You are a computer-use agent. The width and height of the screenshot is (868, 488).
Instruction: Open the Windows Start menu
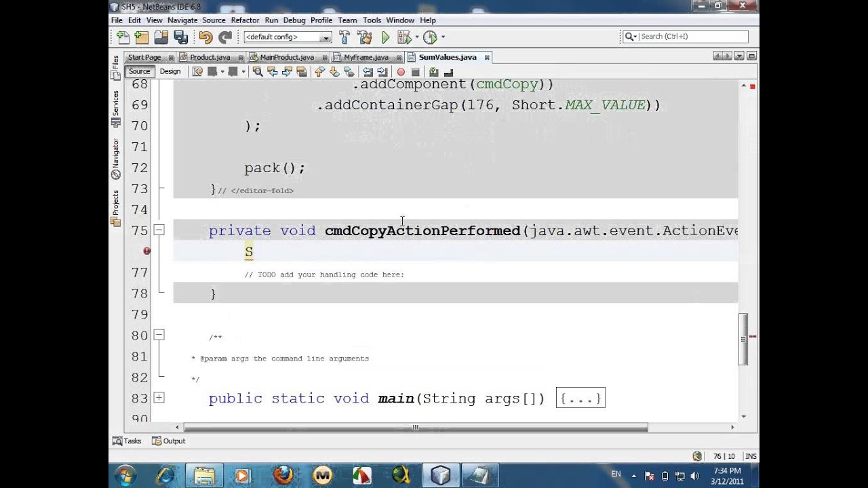point(126,474)
